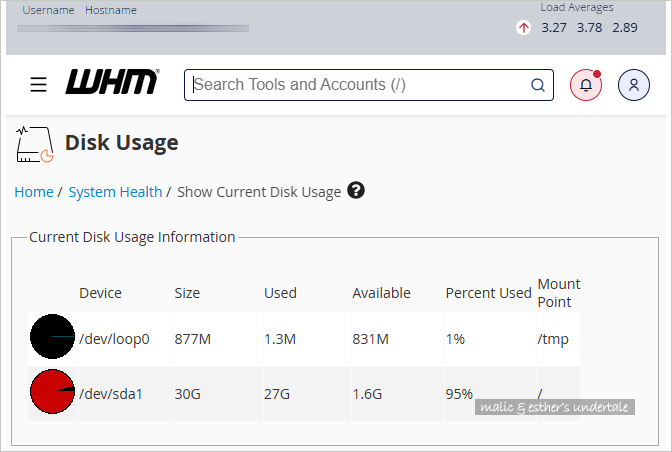Click the load average up arrow icon

(x=523, y=28)
